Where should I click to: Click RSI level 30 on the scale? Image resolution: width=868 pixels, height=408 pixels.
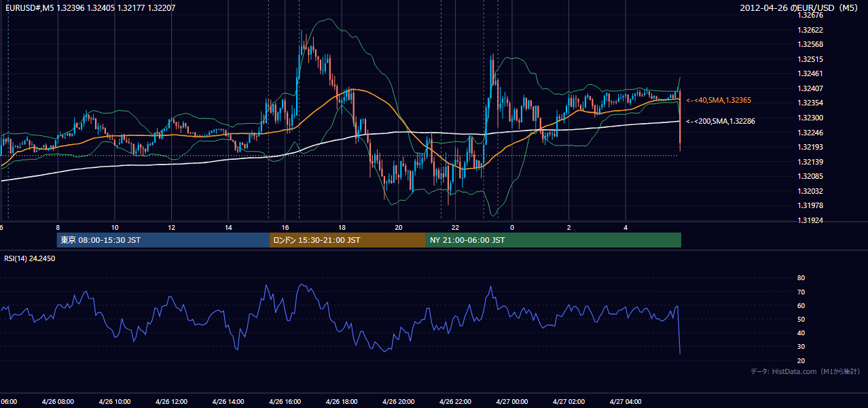click(x=801, y=346)
